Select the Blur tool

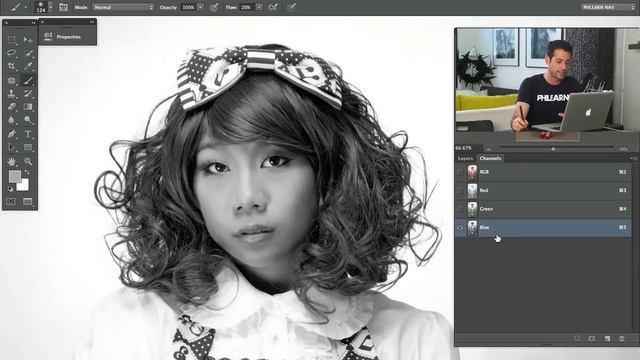(11, 120)
